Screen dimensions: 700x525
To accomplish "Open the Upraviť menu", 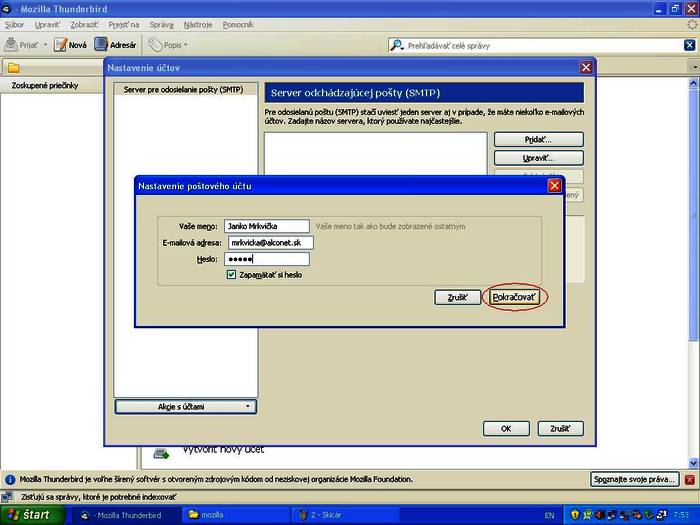I will point(47,25).
